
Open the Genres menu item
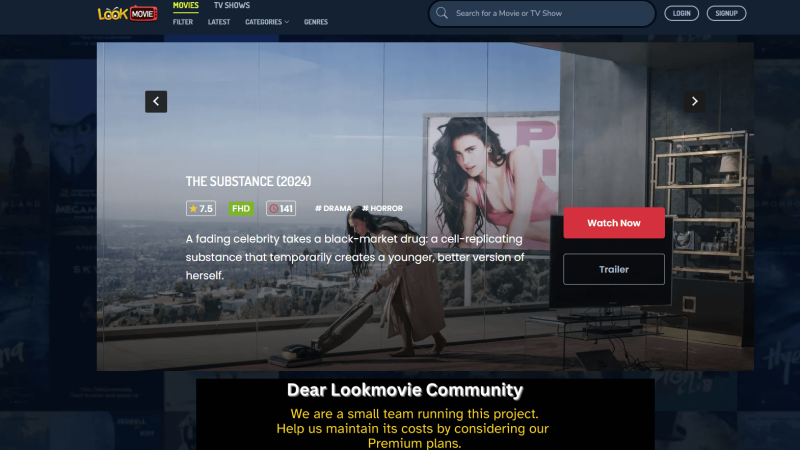click(316, 22)
